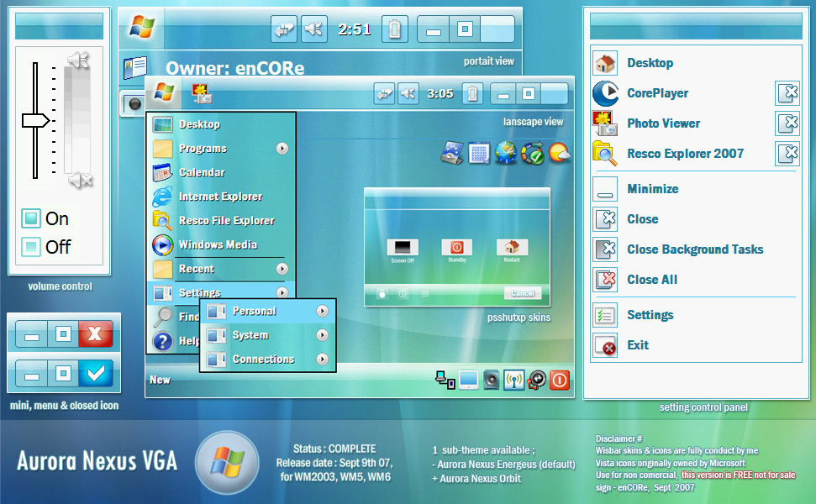The width and height of the screenshot is (816, 504).
Task: Click the green checkmark sync icon
Action: point(533,154)
